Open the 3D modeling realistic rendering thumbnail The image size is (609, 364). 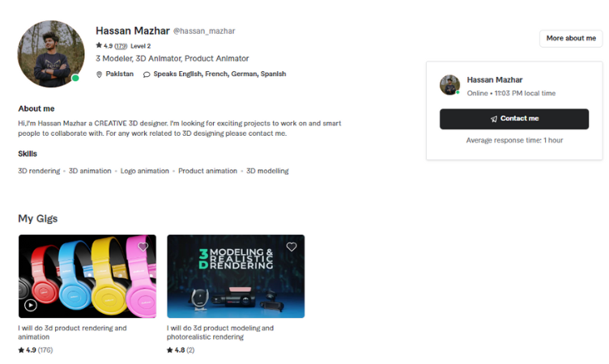coord(236,277)
